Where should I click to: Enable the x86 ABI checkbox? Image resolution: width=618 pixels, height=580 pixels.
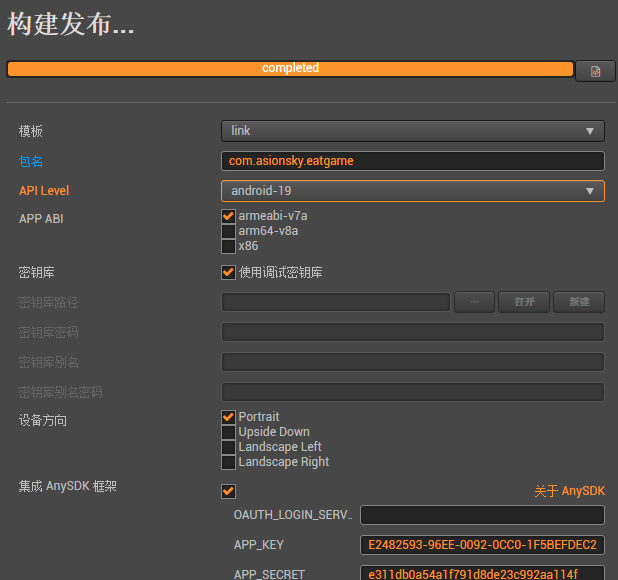[228, 246]
